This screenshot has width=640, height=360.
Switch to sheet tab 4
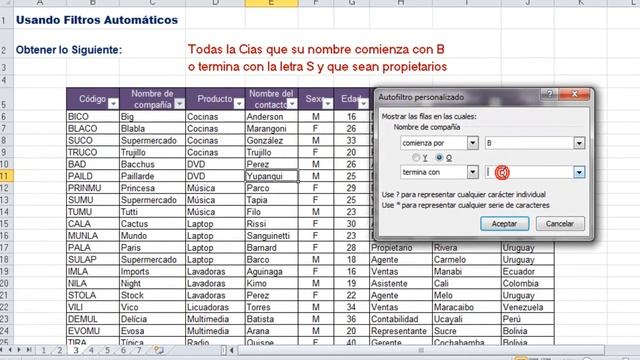(x=91, y=350)
